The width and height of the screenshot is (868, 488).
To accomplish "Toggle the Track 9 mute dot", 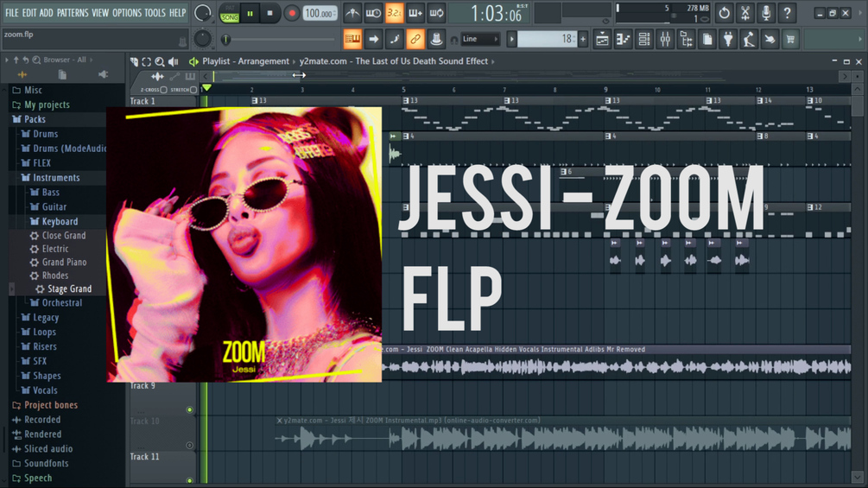I will pos(190,410).
